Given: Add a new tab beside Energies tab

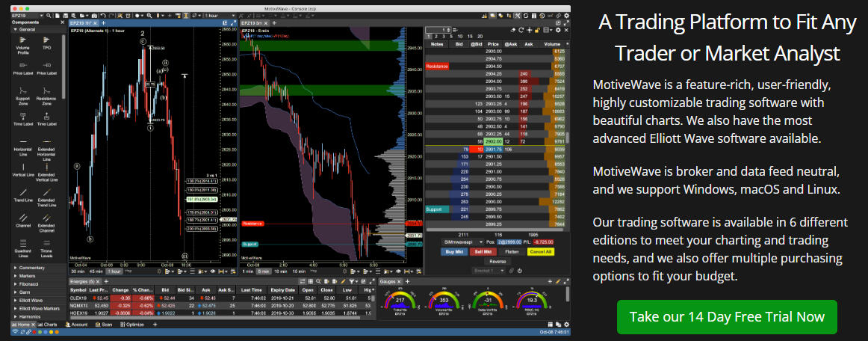Looking at the screenshot, I should click(x=106, y=282).
